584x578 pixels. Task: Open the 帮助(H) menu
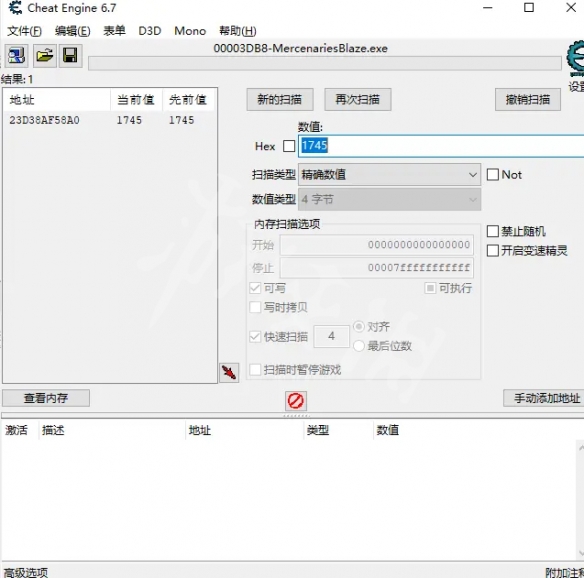238,31
